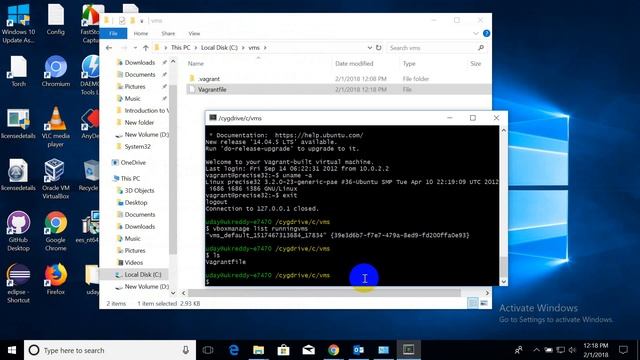640x360 pixels.
Task: Launch Google Chrome desktop icon
Action: 56,231
